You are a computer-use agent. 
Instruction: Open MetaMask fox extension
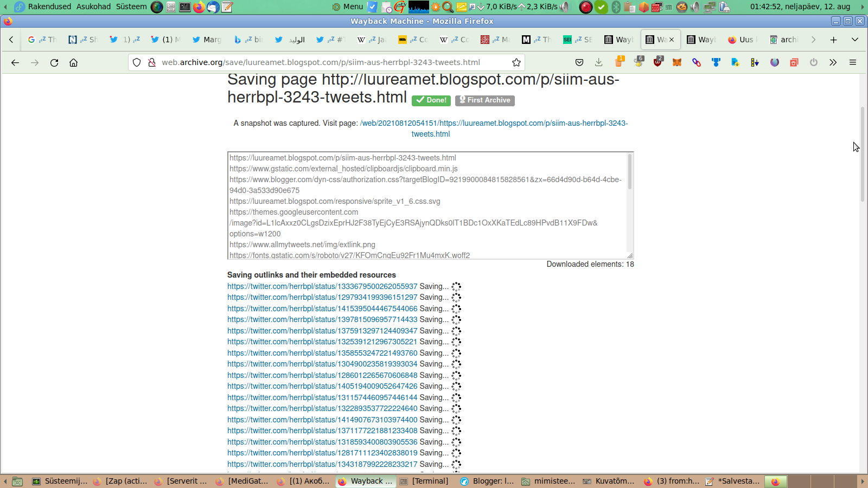[677, 62]
